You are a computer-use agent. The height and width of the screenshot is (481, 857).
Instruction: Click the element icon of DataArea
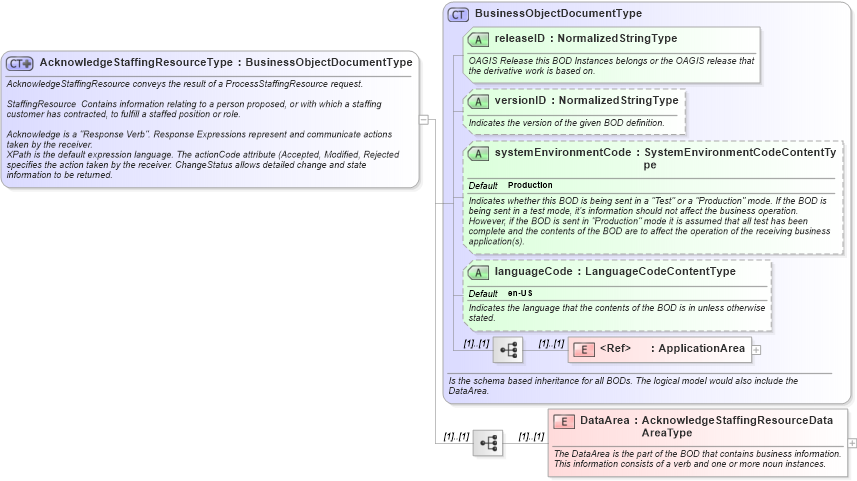point(563,421)
